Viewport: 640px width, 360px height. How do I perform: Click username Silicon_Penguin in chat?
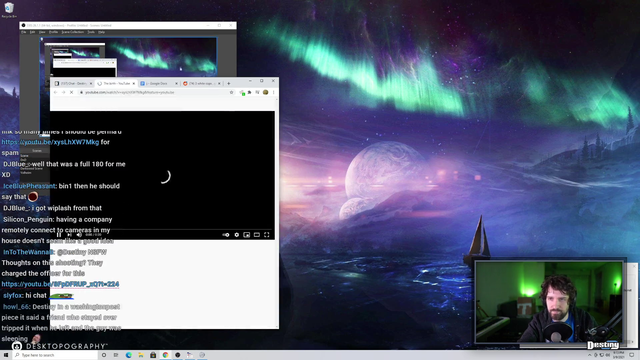click(28, 220)
